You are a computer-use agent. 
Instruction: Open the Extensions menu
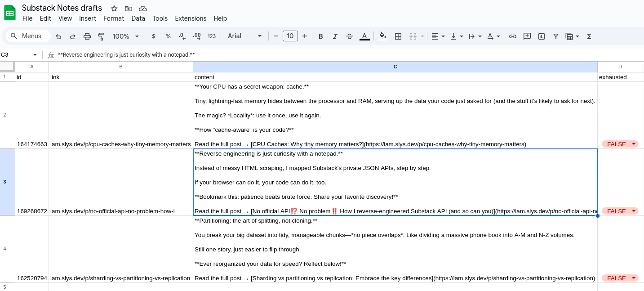(191, 18)
